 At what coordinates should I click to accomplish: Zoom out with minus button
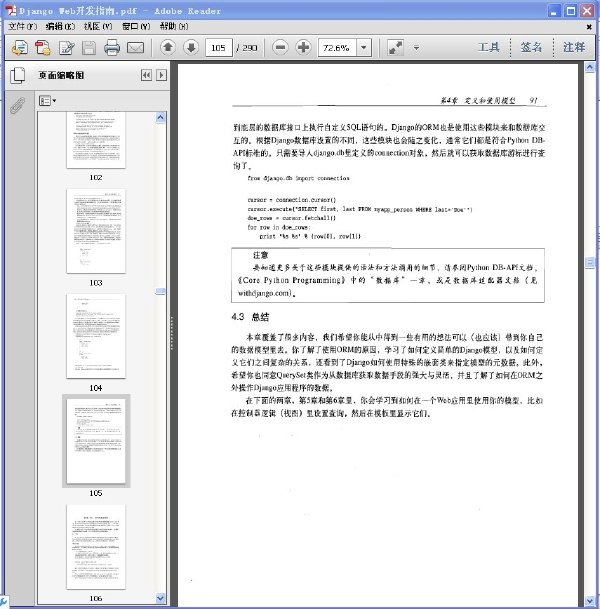point(280,47)
